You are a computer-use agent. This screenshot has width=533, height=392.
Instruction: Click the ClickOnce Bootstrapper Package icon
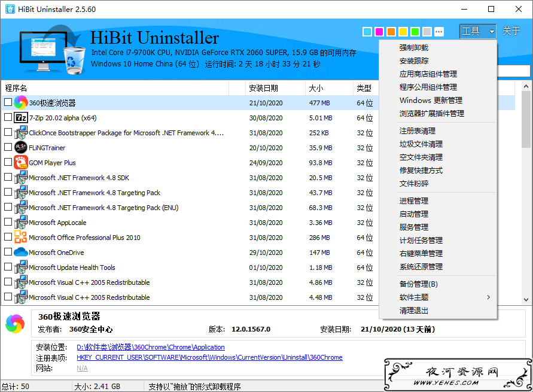point(21,133)
